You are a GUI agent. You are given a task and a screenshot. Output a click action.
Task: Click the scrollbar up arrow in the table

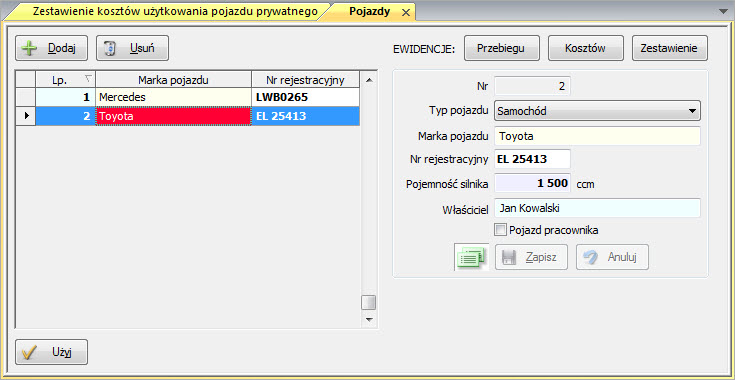pyautogui.click(x=369, y=80)
